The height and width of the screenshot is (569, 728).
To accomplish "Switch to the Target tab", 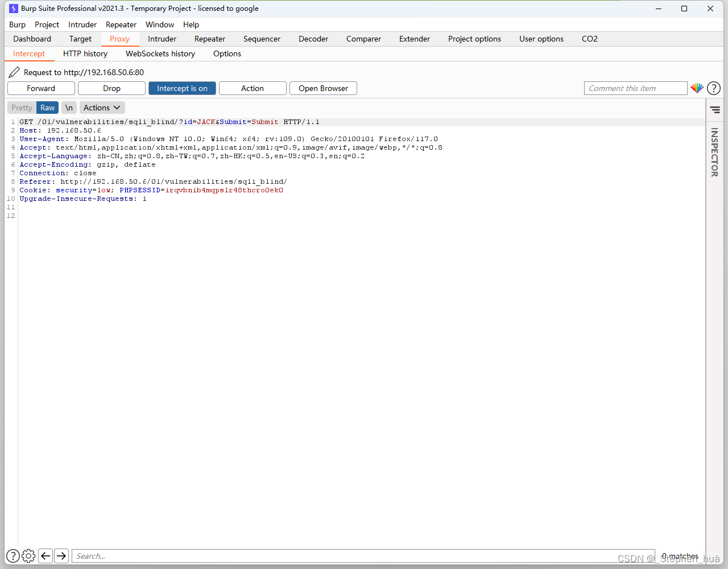I will click(80, 39).
